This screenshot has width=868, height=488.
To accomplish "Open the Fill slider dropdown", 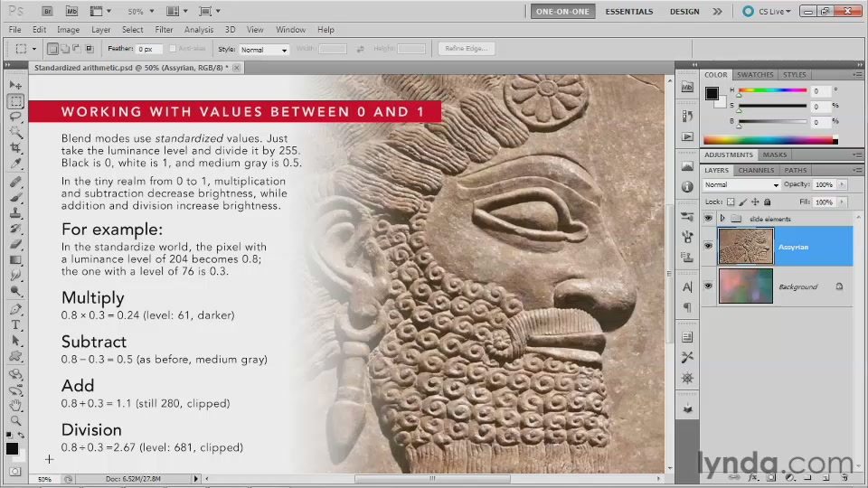I will (x=842, y=202).
